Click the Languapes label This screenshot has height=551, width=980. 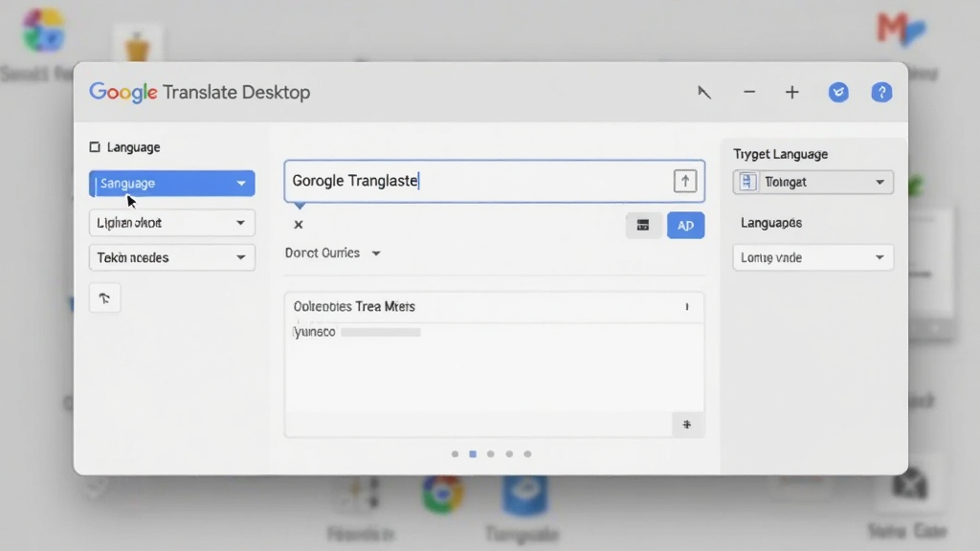[771, 223]
